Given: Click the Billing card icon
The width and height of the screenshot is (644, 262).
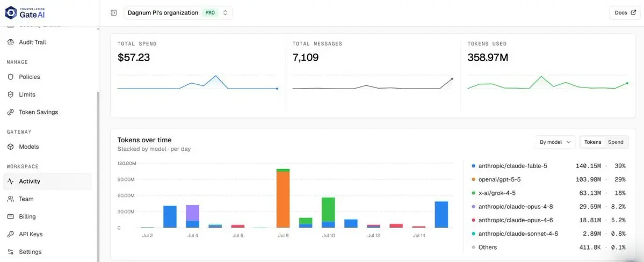Looking at the screenshot, I should click(11, 216).
